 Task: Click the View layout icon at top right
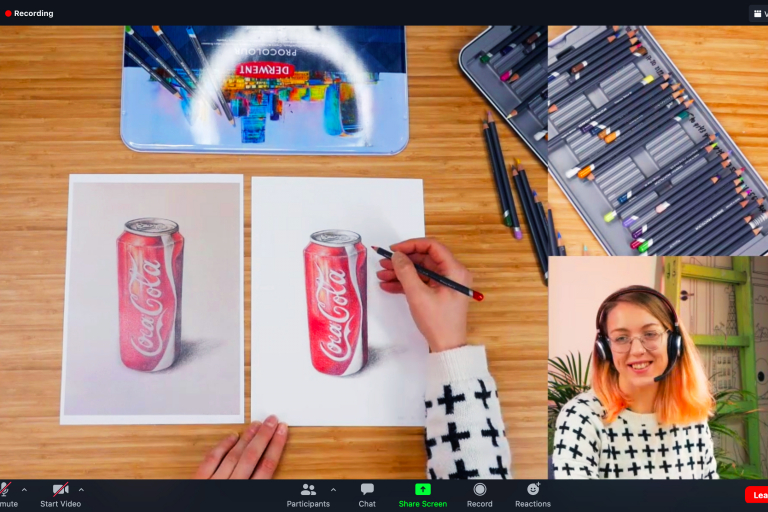(x=757, y=13)
